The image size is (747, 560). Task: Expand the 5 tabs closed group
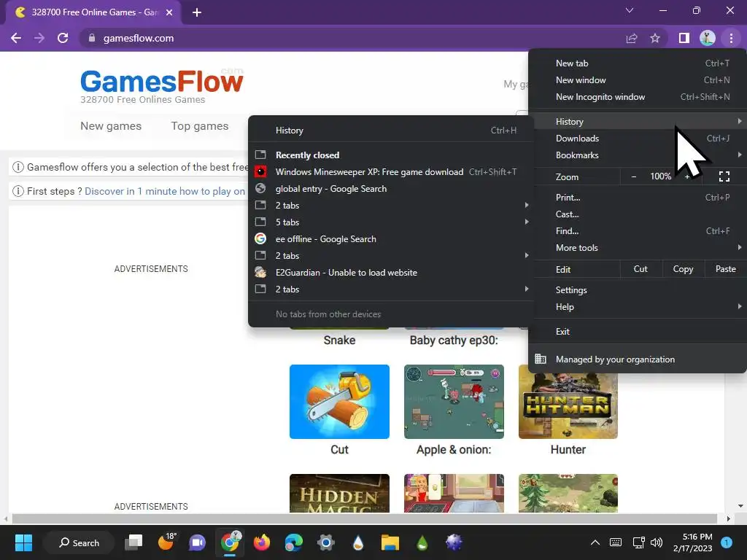click(391, 222)
